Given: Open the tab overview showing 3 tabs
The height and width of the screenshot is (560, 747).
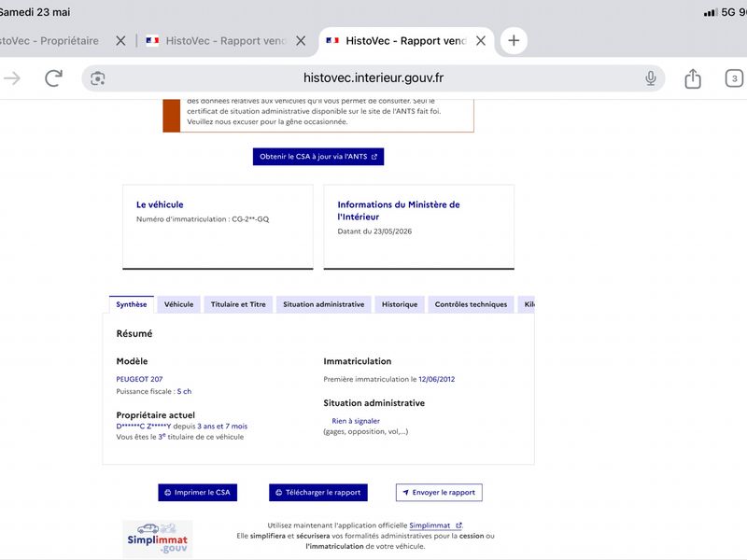Looking at the screenshot, I should pyautogui.click(x=734, y=78).
